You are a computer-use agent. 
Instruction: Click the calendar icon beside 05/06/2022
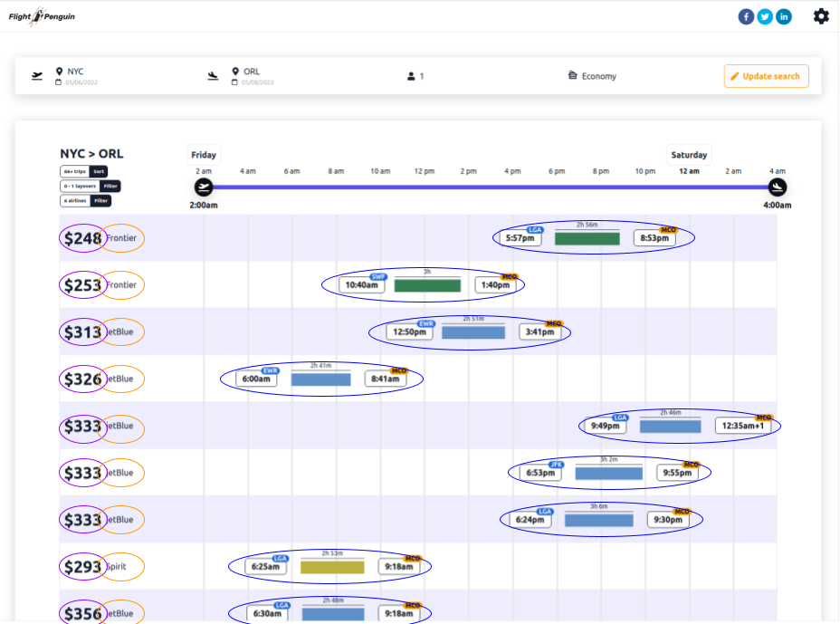point(59,82)
